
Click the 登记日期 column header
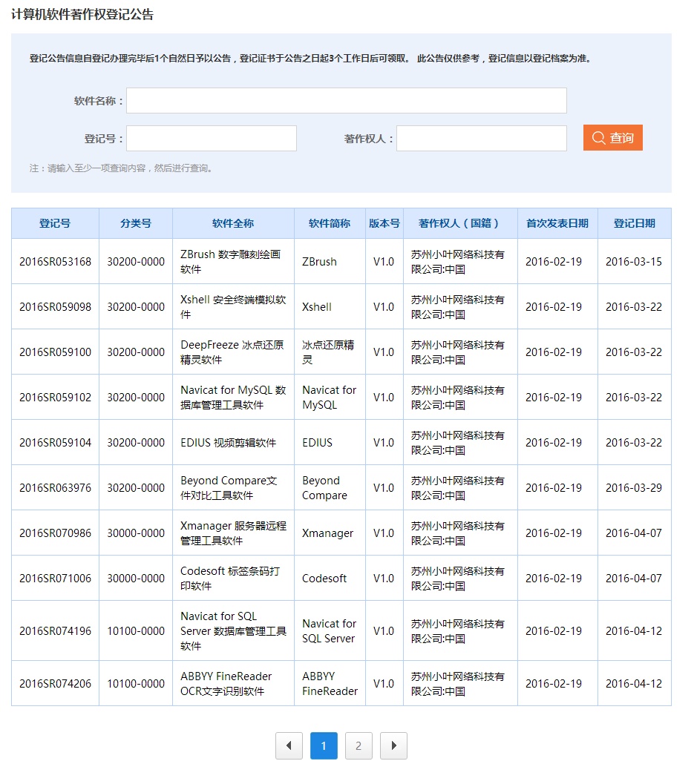point(635,223)
